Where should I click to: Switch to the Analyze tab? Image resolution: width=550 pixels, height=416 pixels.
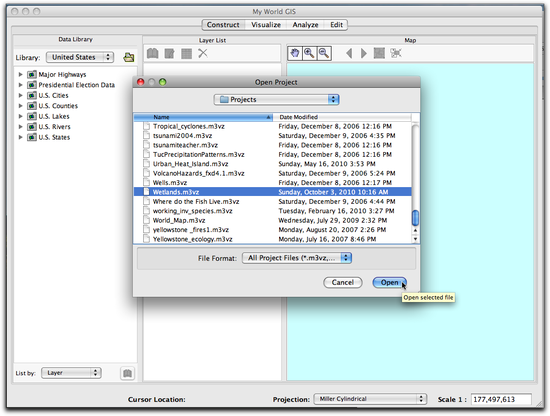point(305,25)
